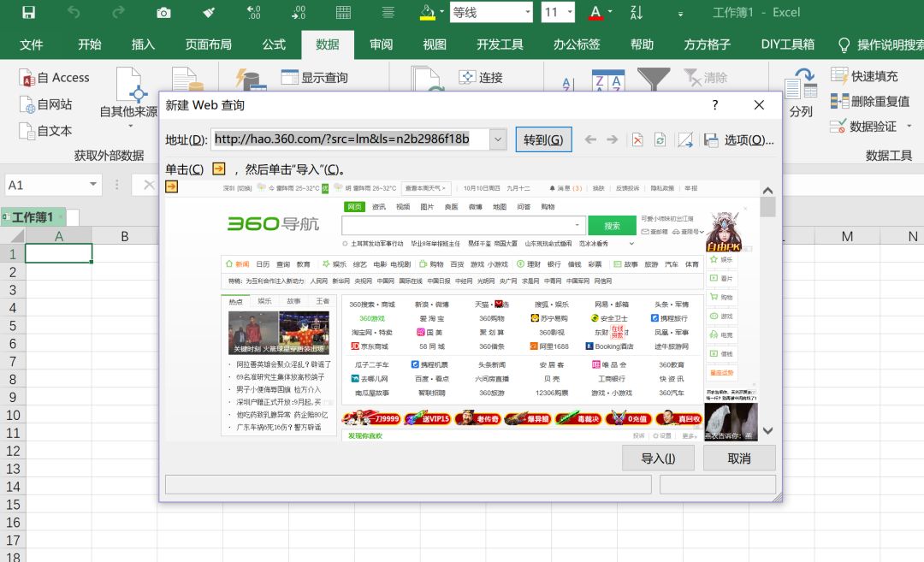Select row 5 header
This screenshot has width=924, height=562.
click(12, 326)
